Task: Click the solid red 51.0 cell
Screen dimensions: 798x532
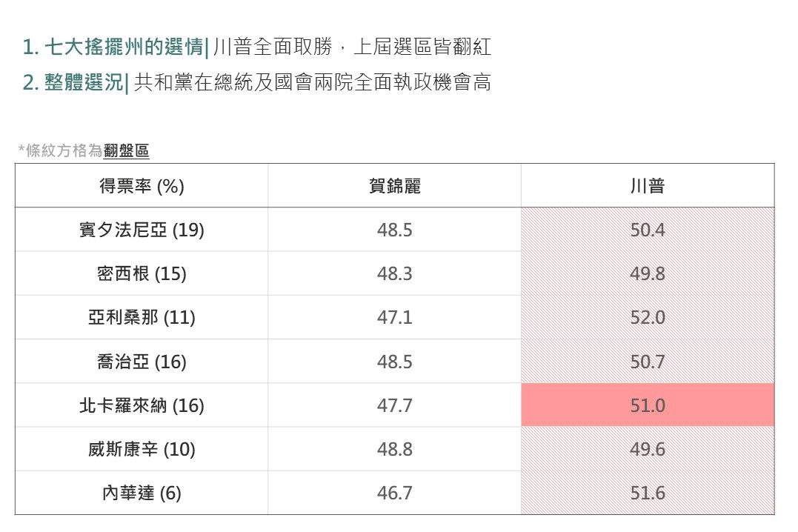Action: pyautogui.click(x=648, y=405)
